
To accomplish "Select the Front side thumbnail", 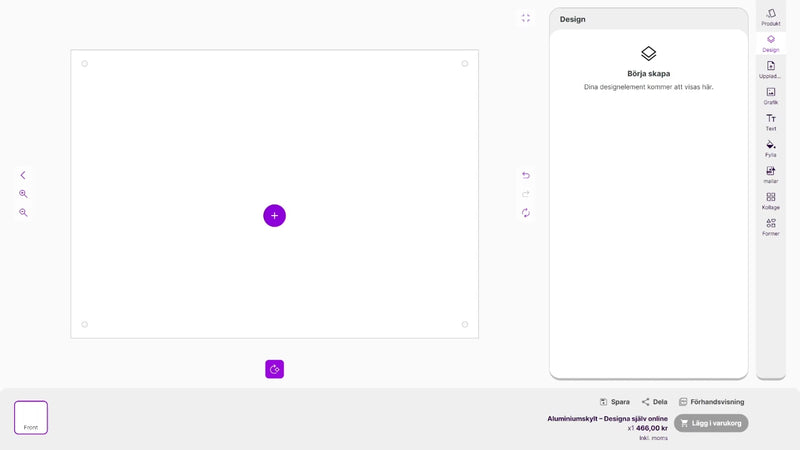I will 31,417.
